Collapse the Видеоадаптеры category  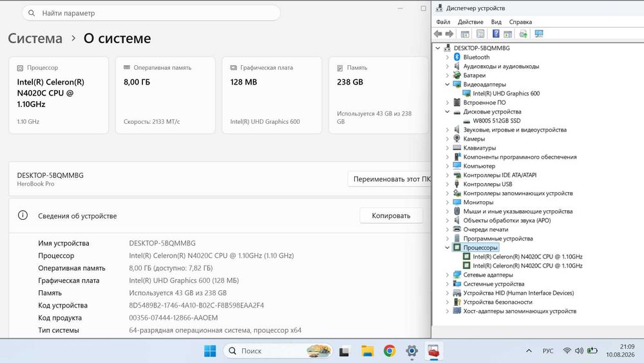point(448,84)
